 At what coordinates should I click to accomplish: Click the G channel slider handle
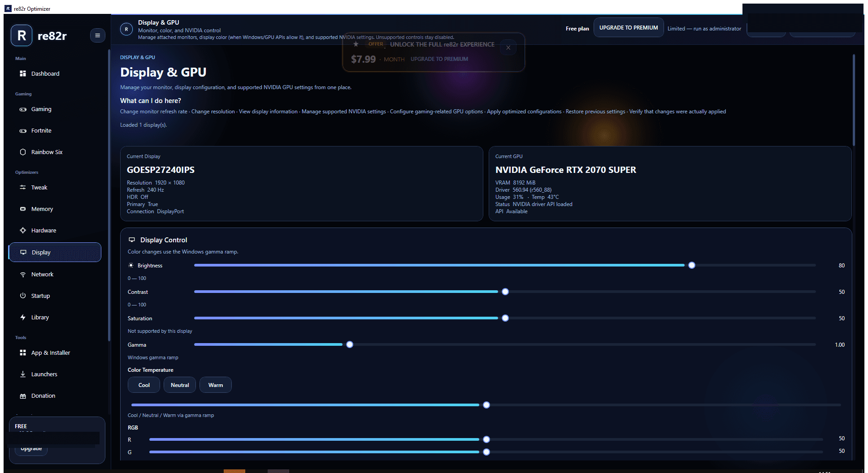click(486, 452)
